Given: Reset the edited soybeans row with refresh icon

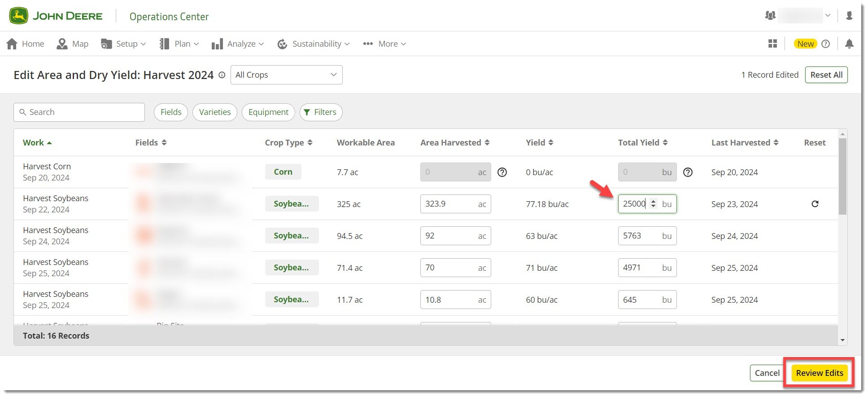Looking at the screenshot, I should click(x=815, y=204).
